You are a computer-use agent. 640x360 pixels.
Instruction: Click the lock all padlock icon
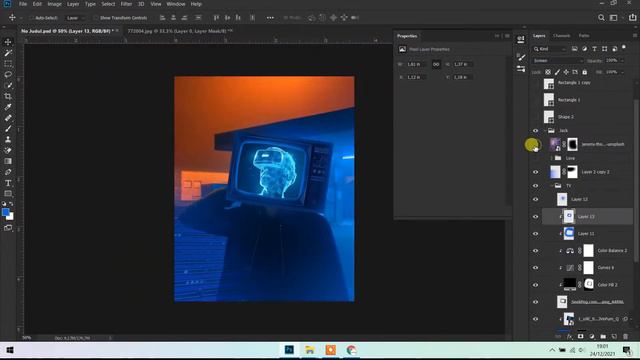(x=584, y=72)
